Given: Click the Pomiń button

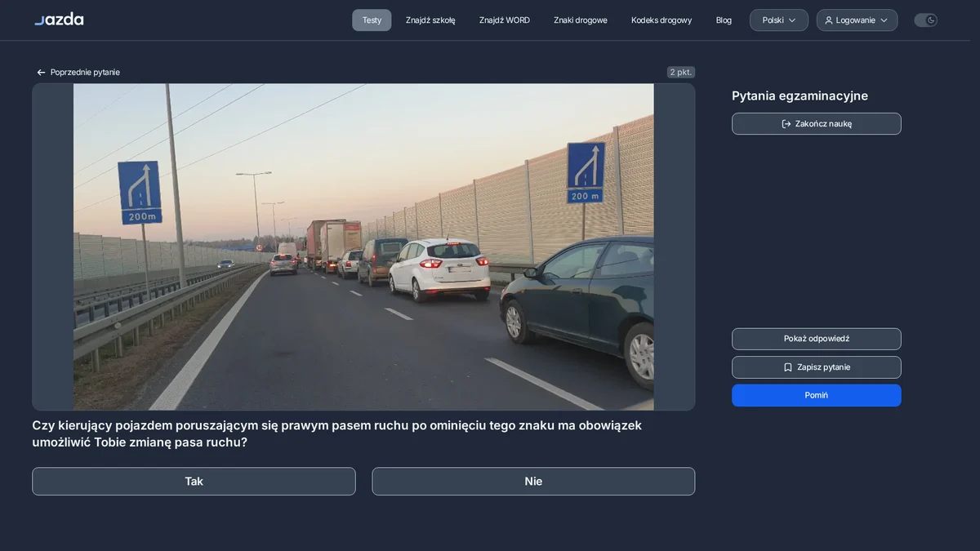Looking at the screenshot, I should coord(817,395).
